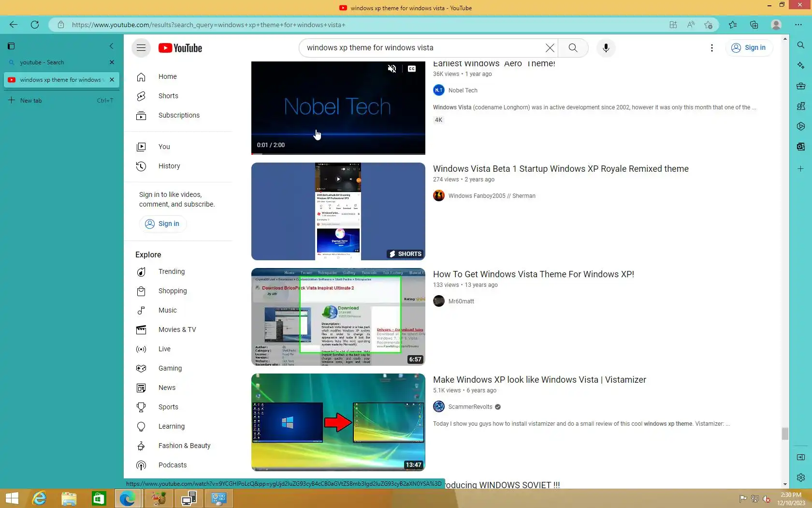Open Edge sidebar Outlook icon

pyautogui.click(x=801, y=147)
